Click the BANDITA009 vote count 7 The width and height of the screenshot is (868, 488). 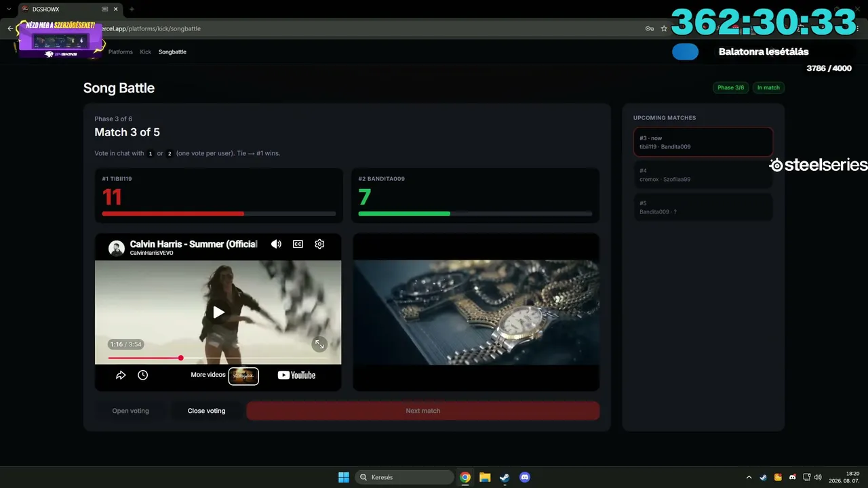coord(365,197)
